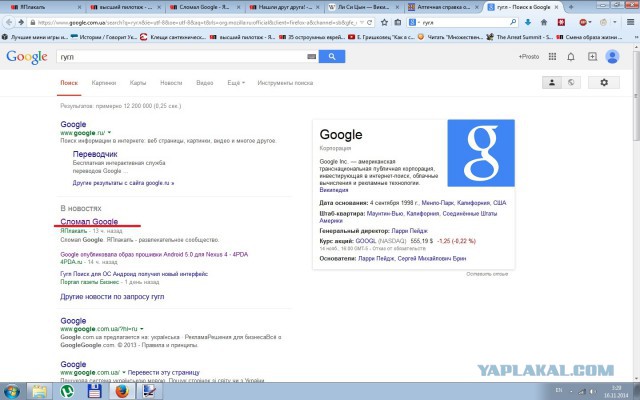
Task: Open the Firefox bookmarks list icon
Action: 398,22
